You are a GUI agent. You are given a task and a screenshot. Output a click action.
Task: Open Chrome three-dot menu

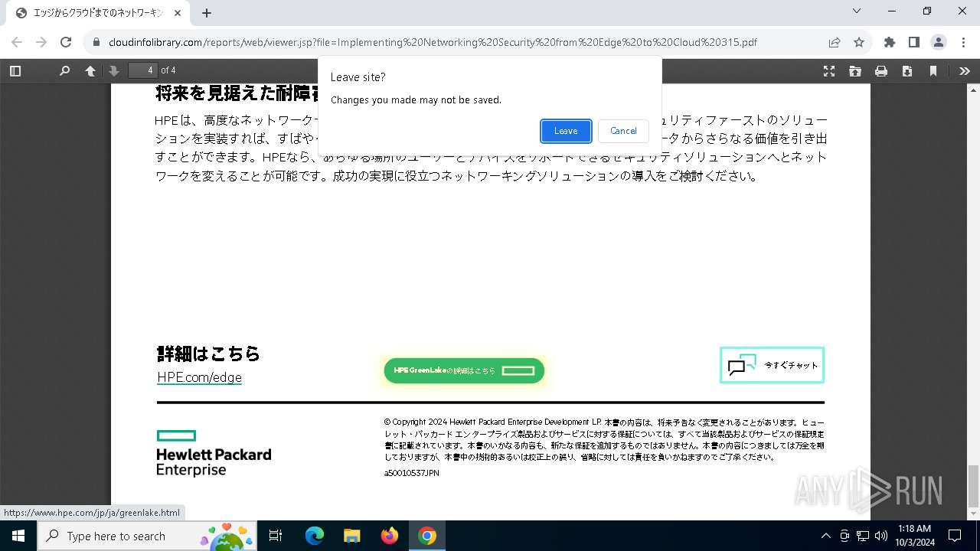point(963,42)
